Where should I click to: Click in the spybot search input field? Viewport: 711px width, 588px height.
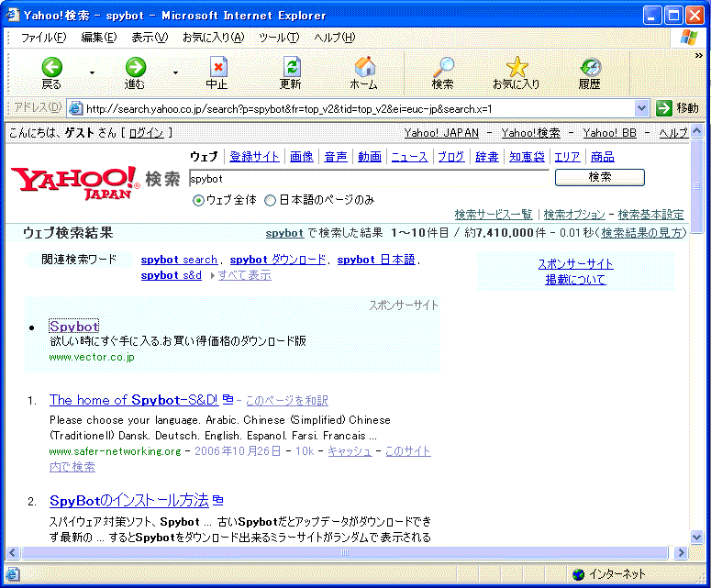[x=369, y=178]
